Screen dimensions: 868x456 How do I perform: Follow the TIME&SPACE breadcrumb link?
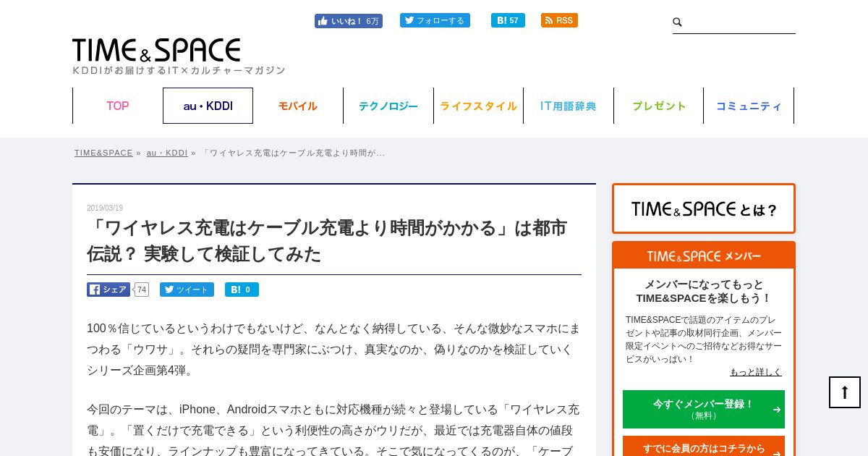pyautogui.click(x=103, y=153)
